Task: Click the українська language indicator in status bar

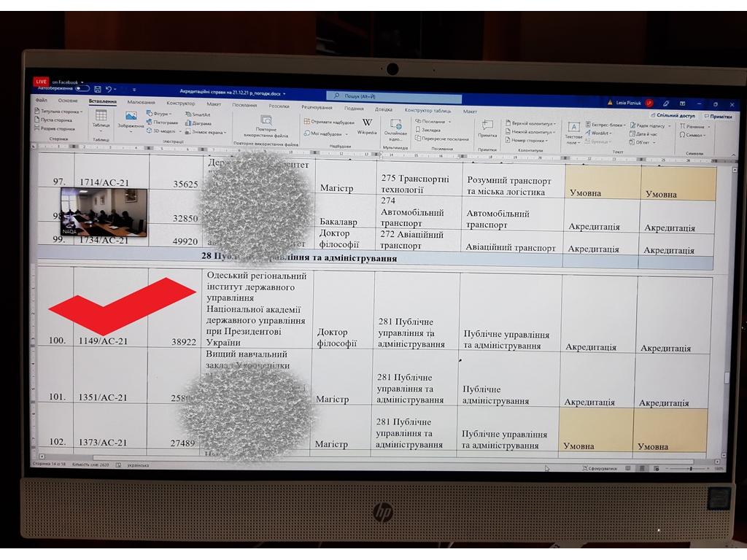Action: click(138, 465)
